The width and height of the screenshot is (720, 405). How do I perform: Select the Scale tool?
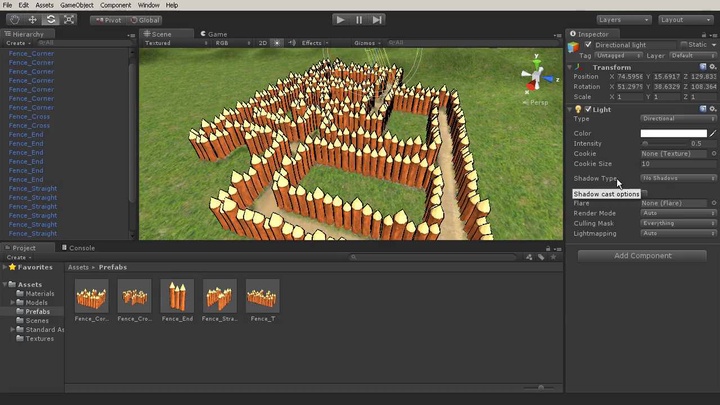(68, 19)
